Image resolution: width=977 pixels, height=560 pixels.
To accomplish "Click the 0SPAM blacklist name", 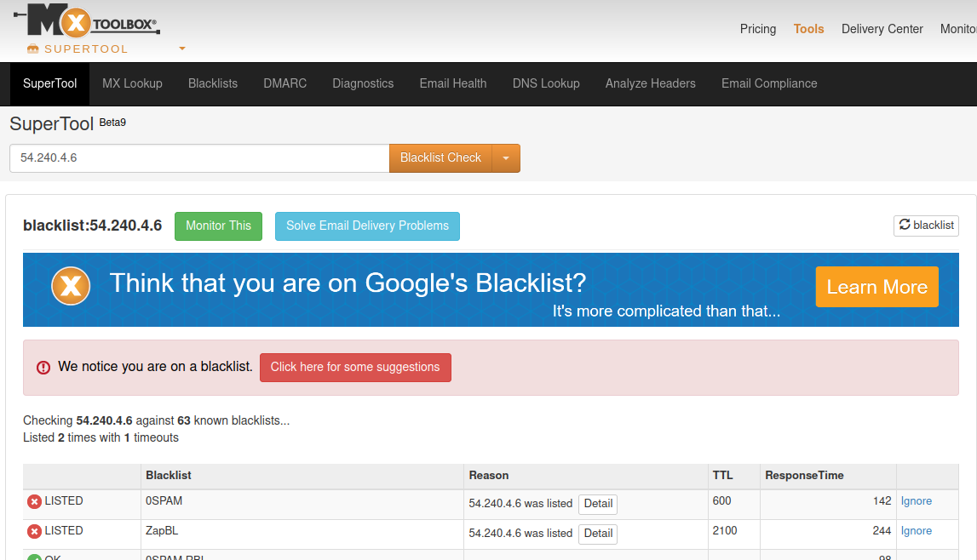I will point(164,501).
